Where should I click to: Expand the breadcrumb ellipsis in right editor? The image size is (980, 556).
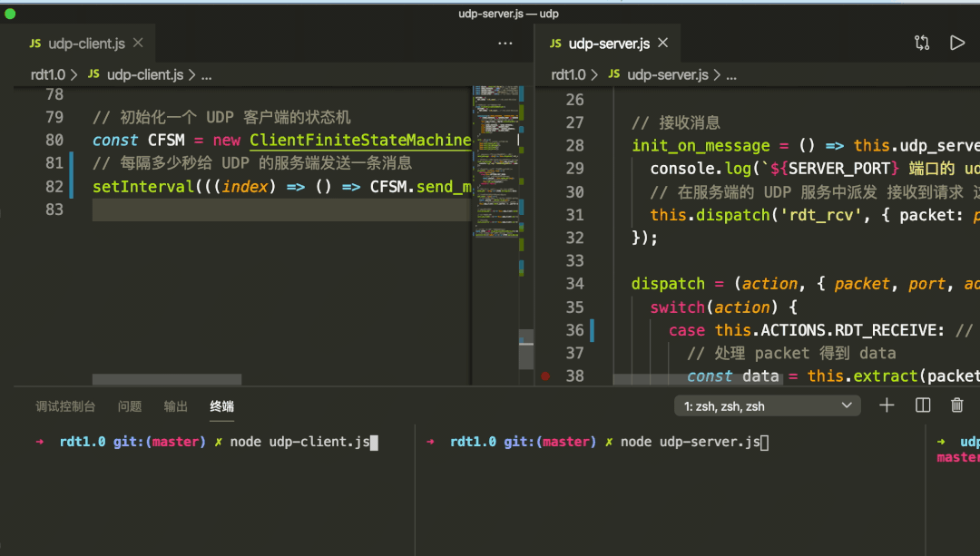[731, 75]
